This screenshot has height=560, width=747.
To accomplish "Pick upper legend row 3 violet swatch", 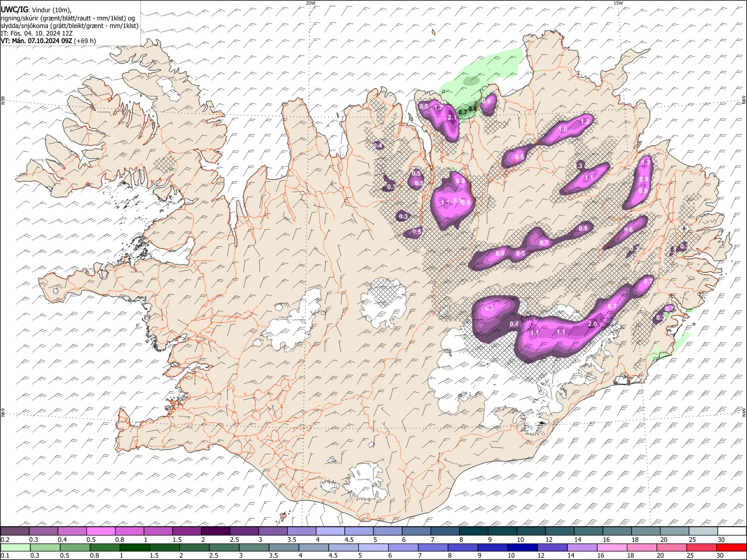I will (273, 531).
